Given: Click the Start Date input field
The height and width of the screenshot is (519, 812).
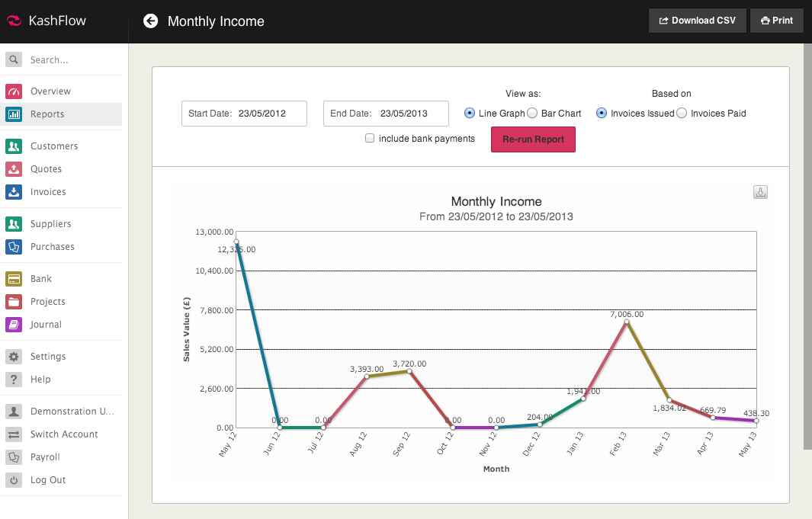Looking at the screenshot, I should [244, 114].
